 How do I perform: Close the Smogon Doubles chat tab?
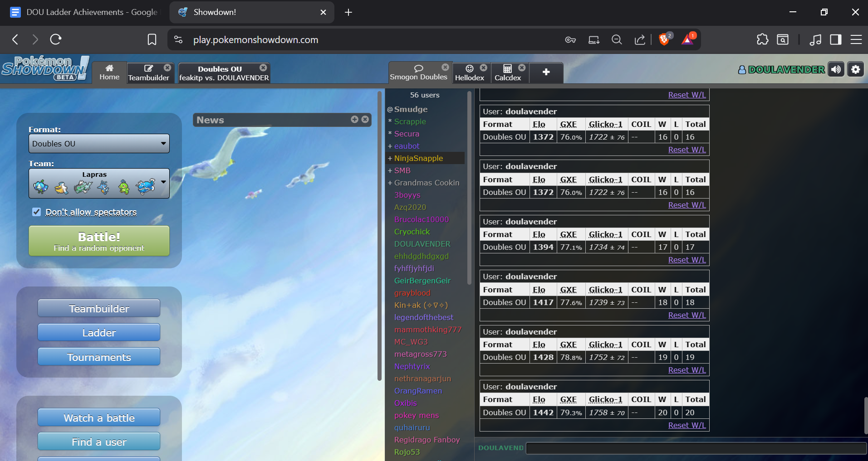click(x=446, y=67)
